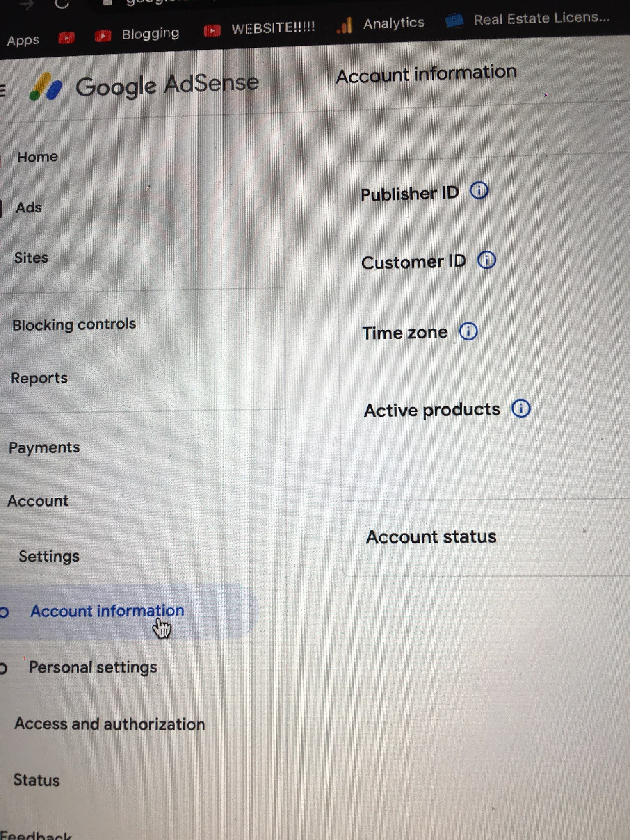Click the Publisher ID label
Image resolution: width=630 pixels, height=840 pixels.
point(409,194)
